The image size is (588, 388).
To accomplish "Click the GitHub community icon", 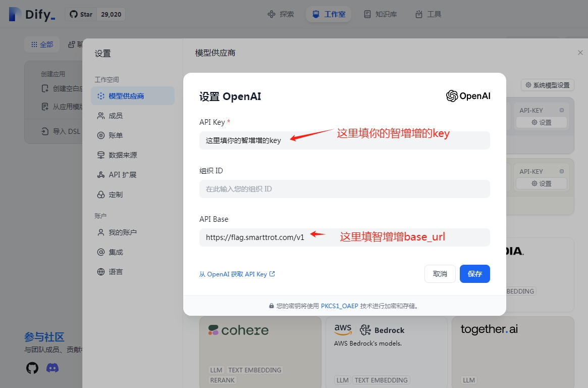I will 32,368.
